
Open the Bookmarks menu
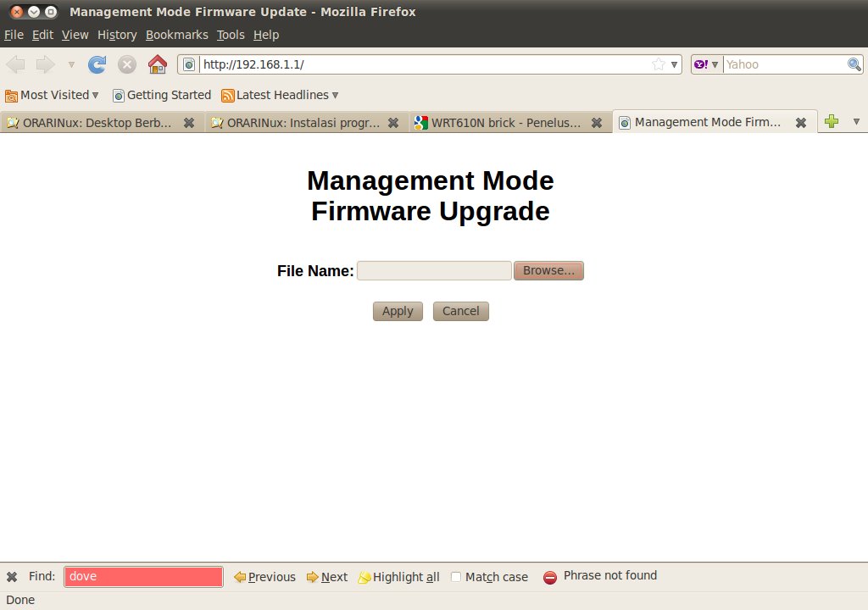coord(176,35)
